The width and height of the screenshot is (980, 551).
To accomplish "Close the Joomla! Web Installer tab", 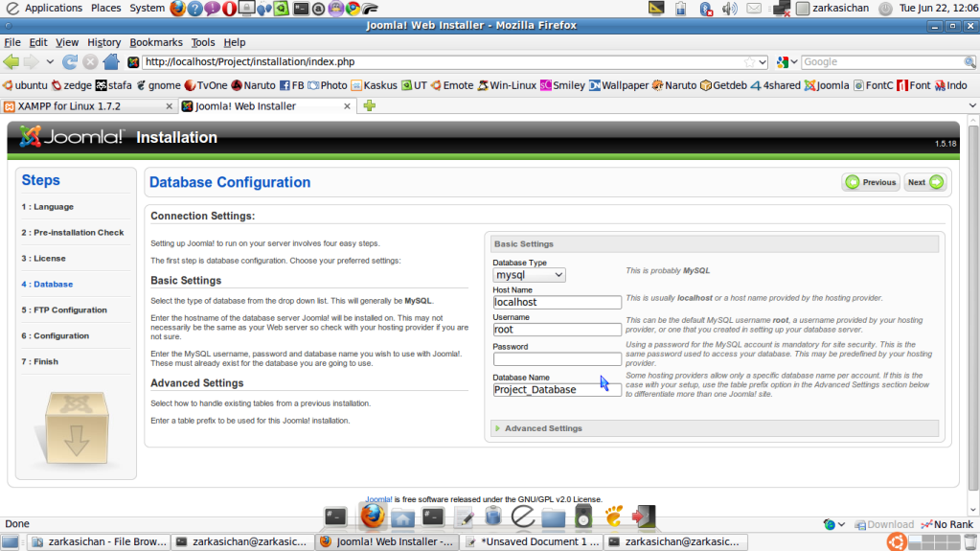I will coord(347,106).
